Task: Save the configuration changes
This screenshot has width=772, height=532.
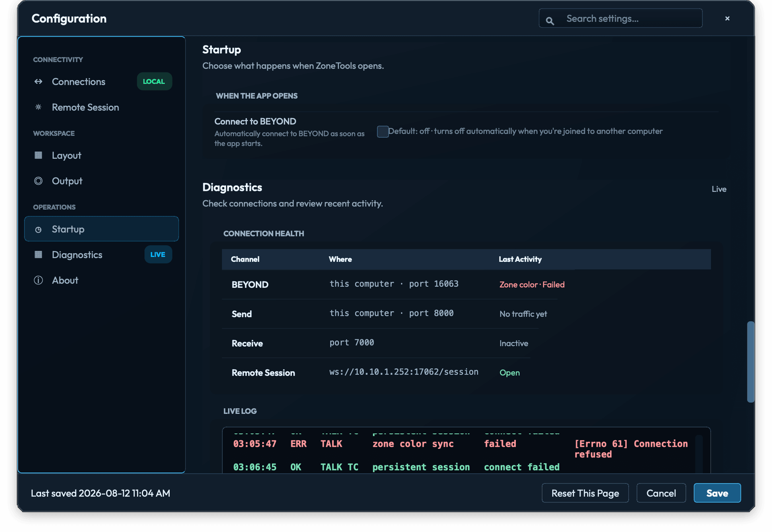Action: point(717,493)
